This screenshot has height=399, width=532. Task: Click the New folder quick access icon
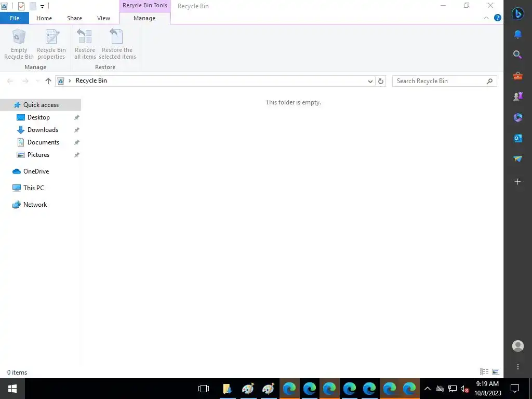click(33, 6)
